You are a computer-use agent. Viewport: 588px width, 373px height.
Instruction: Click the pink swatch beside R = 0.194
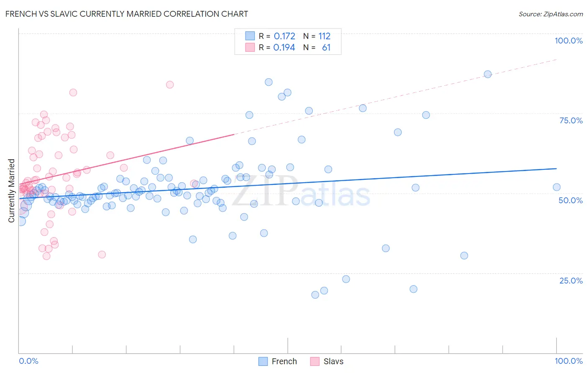pyautogui.click(x=250, y=47)
